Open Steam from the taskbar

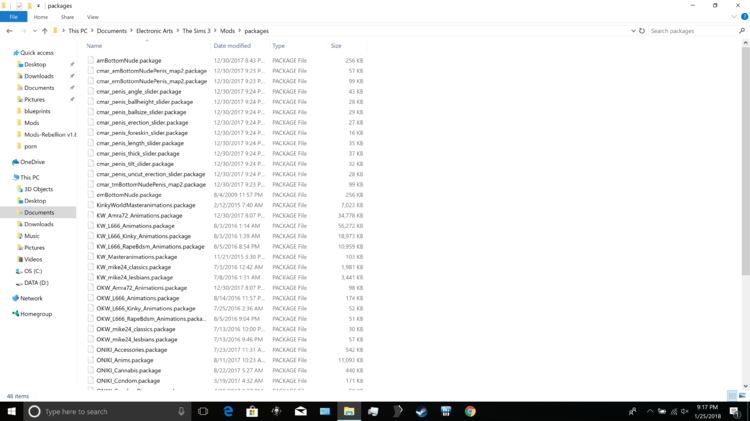pyautogui.click(x=421, y=411)
